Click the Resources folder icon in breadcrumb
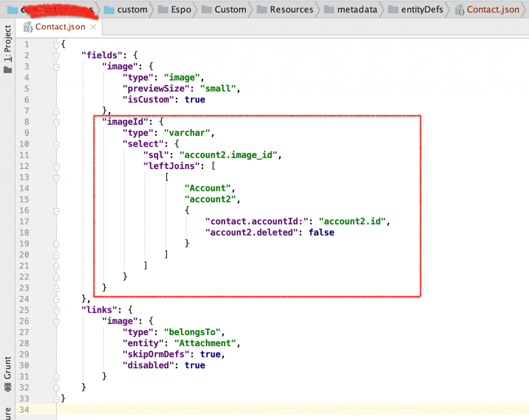 (262, 10)
